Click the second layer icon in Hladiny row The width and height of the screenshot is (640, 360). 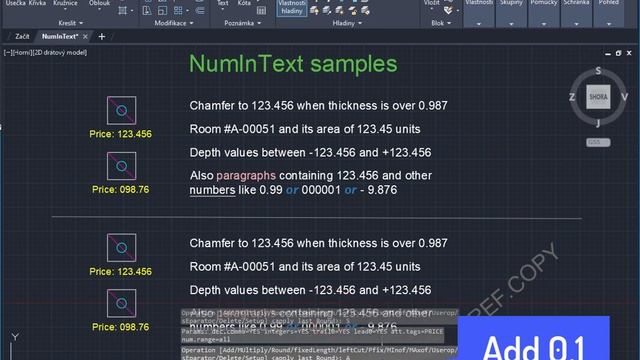click(x=327, y=11)
